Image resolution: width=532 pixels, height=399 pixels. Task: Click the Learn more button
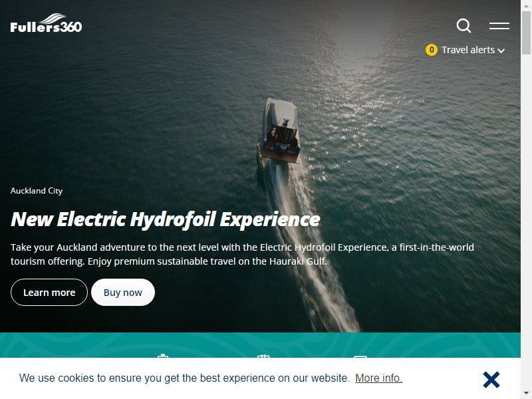point(49,293)
